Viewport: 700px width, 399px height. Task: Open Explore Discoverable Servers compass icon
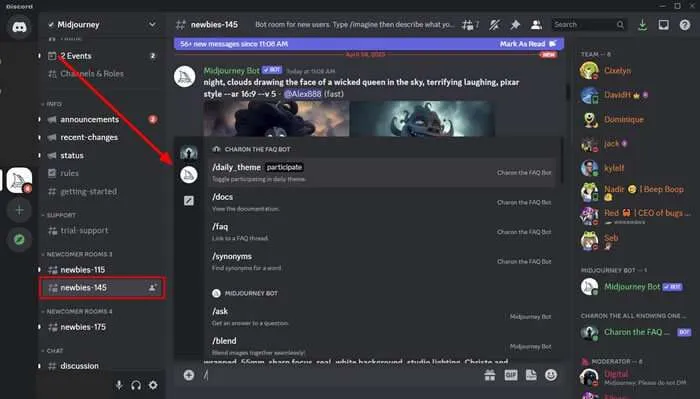click(x=19, y=240)
